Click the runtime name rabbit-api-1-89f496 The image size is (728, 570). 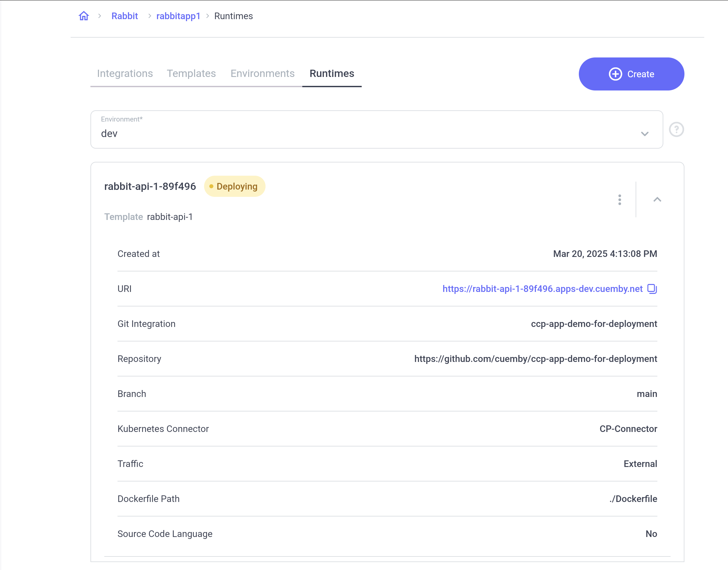pyautogui.click(x=150, y=186)
